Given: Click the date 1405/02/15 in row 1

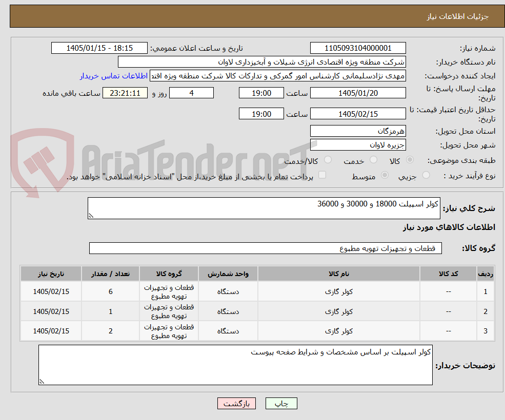Looking at the screenshot, I should (51, 291).
